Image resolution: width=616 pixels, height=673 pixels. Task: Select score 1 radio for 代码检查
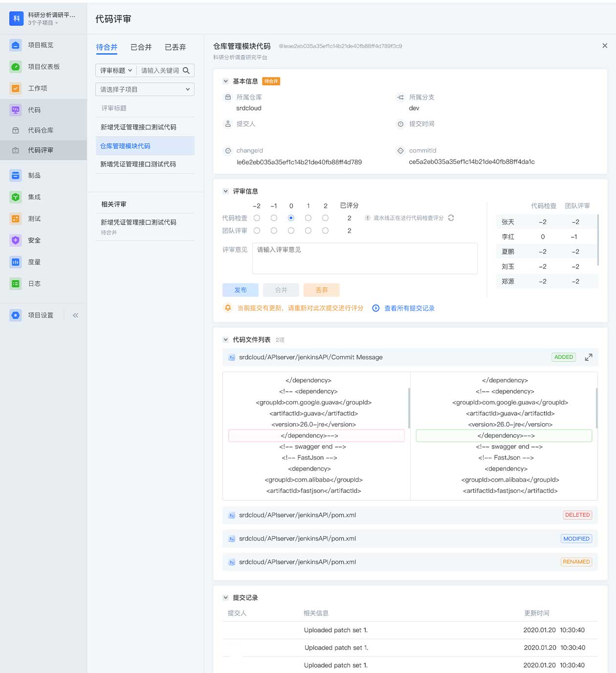[x=308, y=218]
